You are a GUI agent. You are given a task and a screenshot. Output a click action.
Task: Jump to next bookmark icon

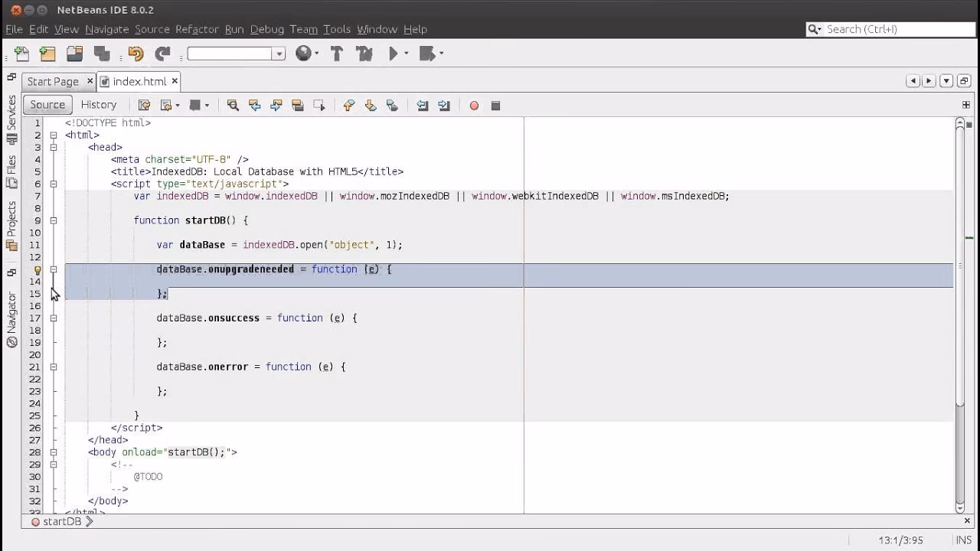coord(371,106)
